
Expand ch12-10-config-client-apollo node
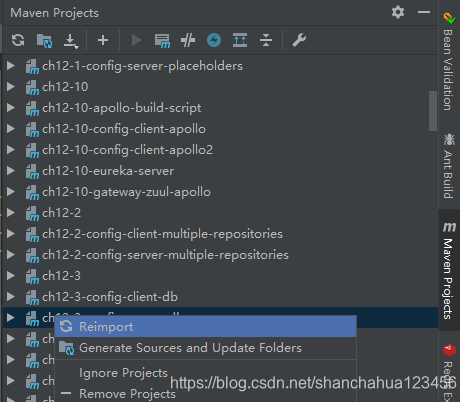[x=11, y=129]
